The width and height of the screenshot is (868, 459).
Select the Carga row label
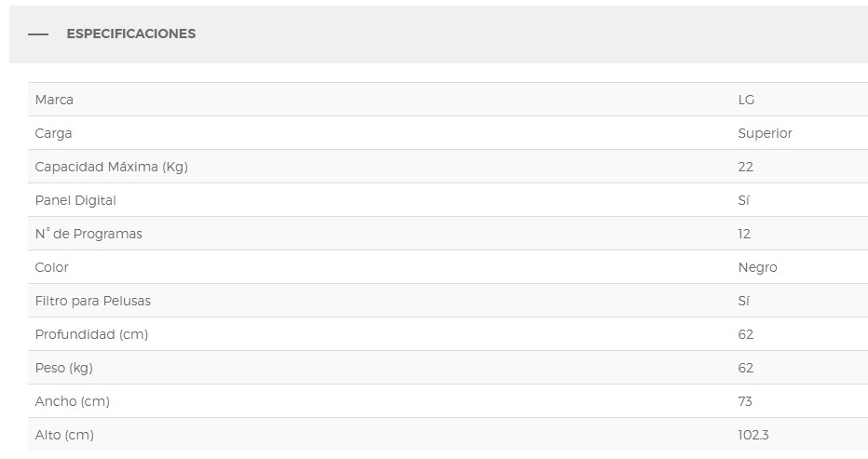(x=53, y=133)
